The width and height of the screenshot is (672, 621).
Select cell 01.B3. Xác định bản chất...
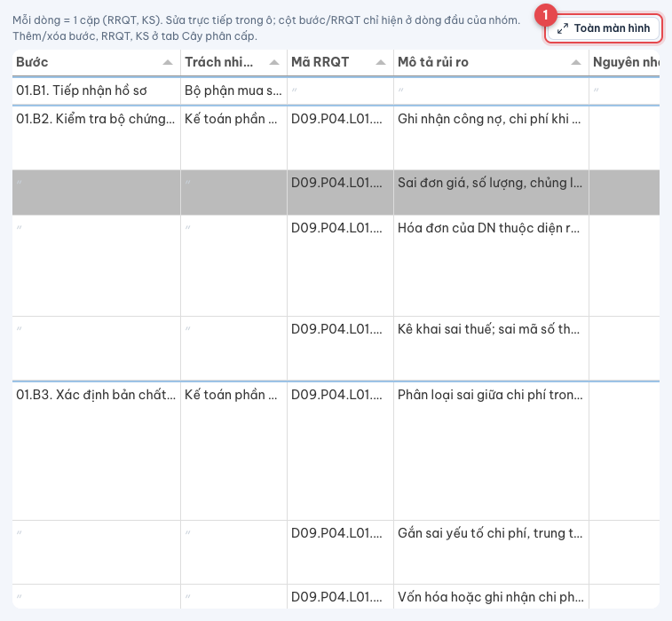pos(97,451)
